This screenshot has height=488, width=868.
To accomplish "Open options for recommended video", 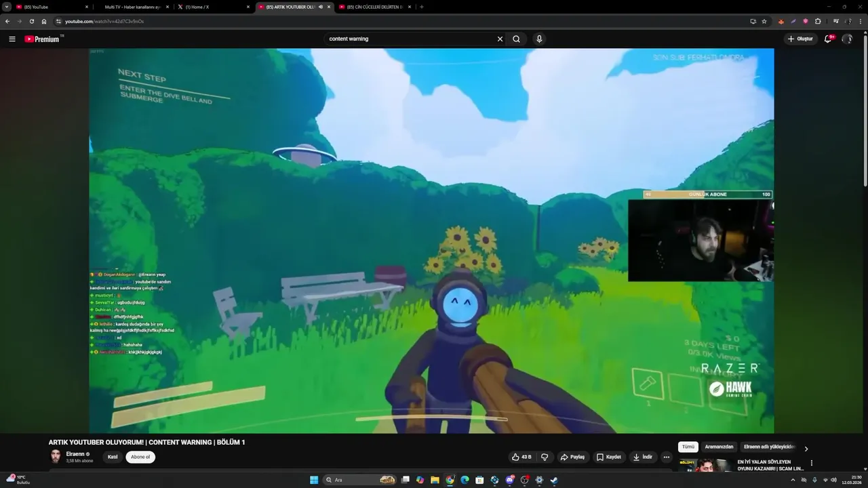I will pyautogui.click(x=812, y=463).
